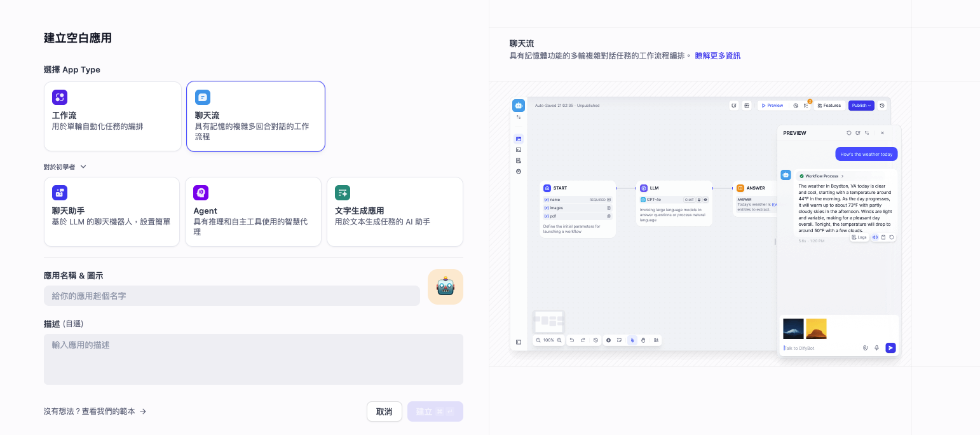
Task: Open the 瞭解更多資訊 learn more link
Action: pos(718,56)
